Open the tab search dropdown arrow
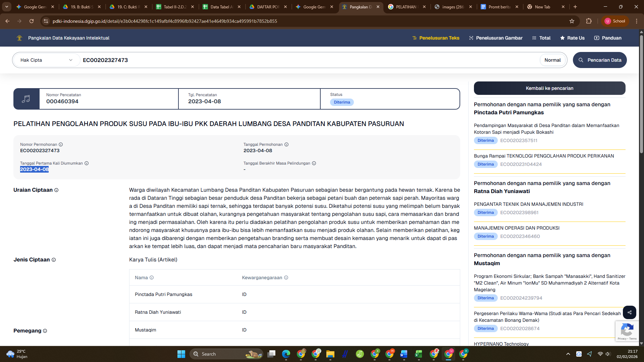Viewport: 644px width, 362px height. coord(7,7)
